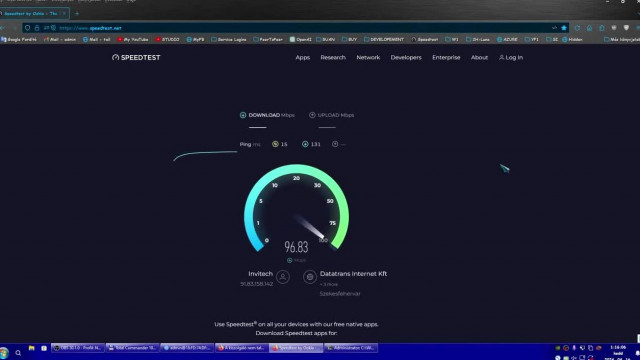640x360 pixels.
Task: Open the Windows Start button
Action: 4,353
